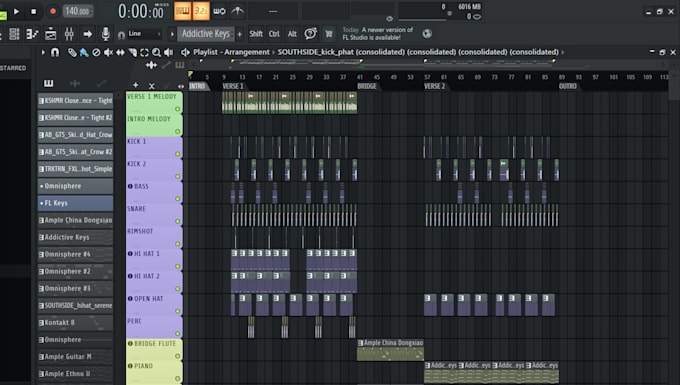Select Kontakt 8 in the picker

point(75,323)
